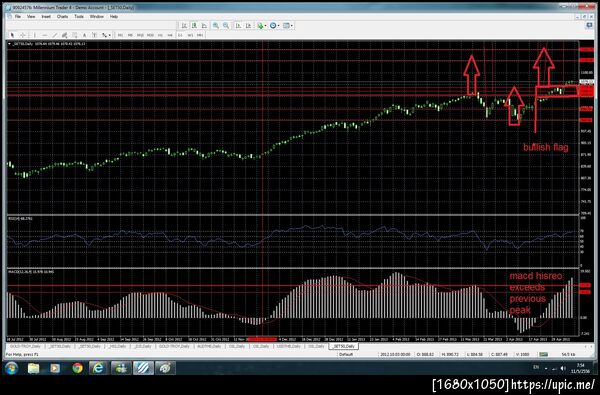600x395 pixels.
Task: Expand the Templates dropdown arrow
Action: click(292, 26)
